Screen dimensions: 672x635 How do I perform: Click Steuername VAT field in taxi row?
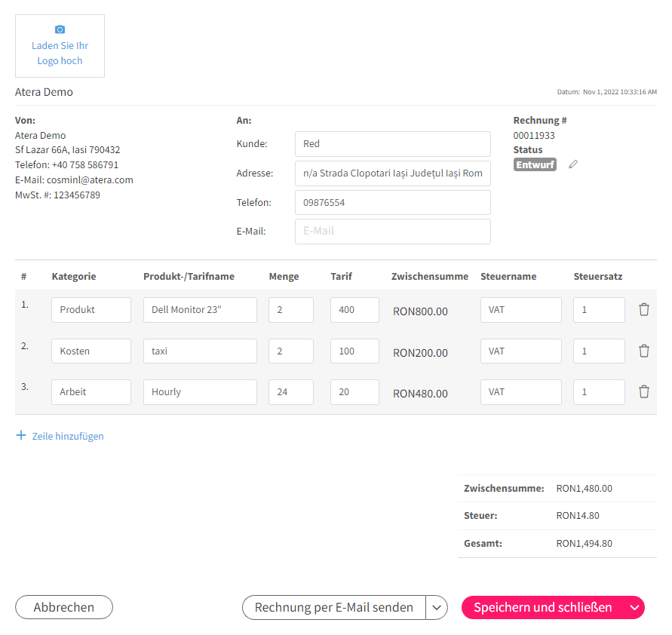click(x=520, y=351)
